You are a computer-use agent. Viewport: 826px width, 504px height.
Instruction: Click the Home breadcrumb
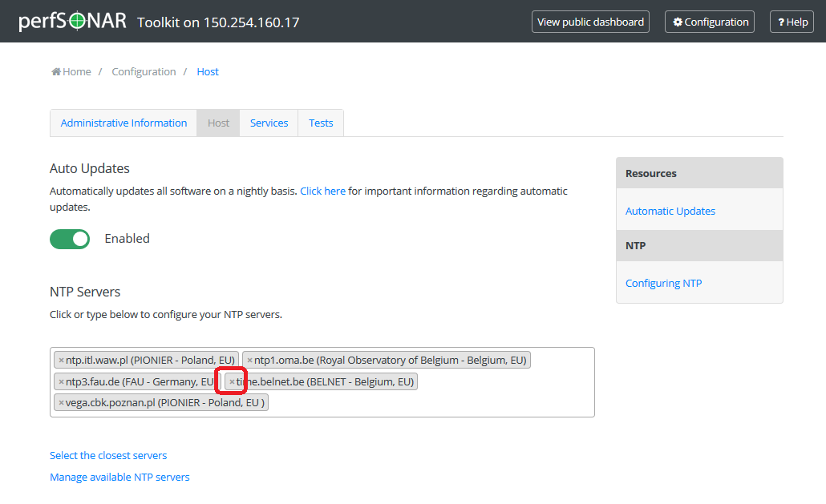pyautogui.click(x=71, y=71)
